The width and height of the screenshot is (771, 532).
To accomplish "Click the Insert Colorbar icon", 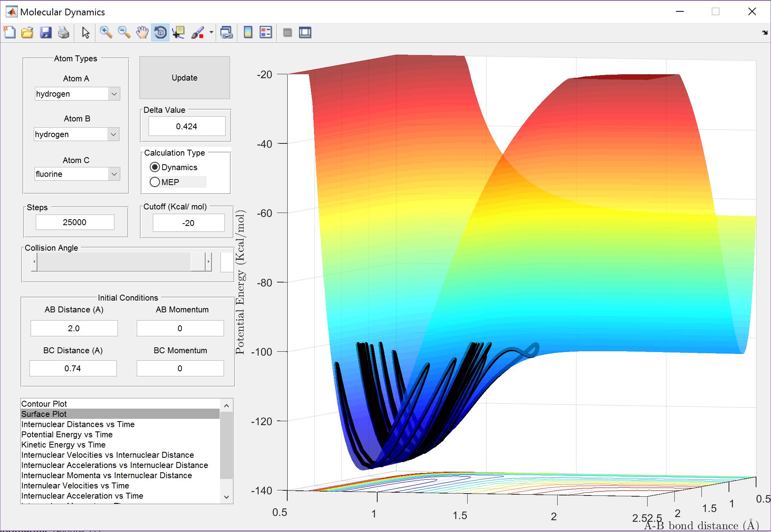I will [x=248, y=33].
